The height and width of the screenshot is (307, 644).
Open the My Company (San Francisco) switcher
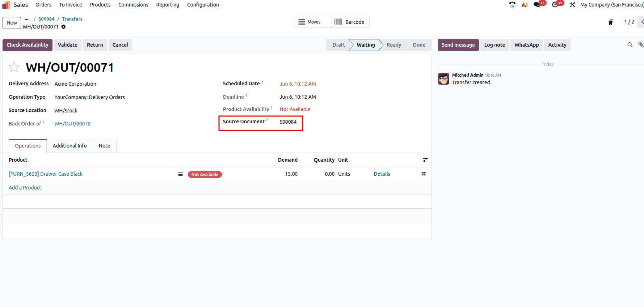click(x=612, y=5)
